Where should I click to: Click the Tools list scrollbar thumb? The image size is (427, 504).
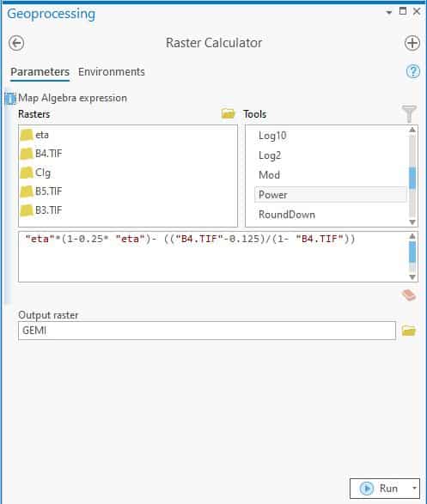[412, 178]
